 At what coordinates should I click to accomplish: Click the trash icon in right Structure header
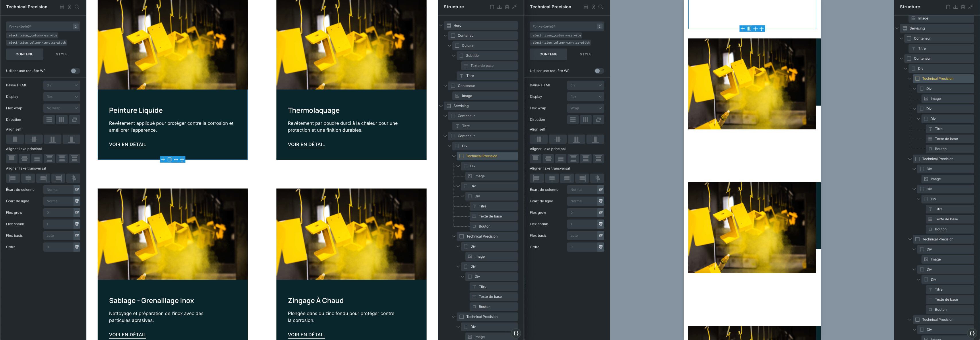coord(963,7)
